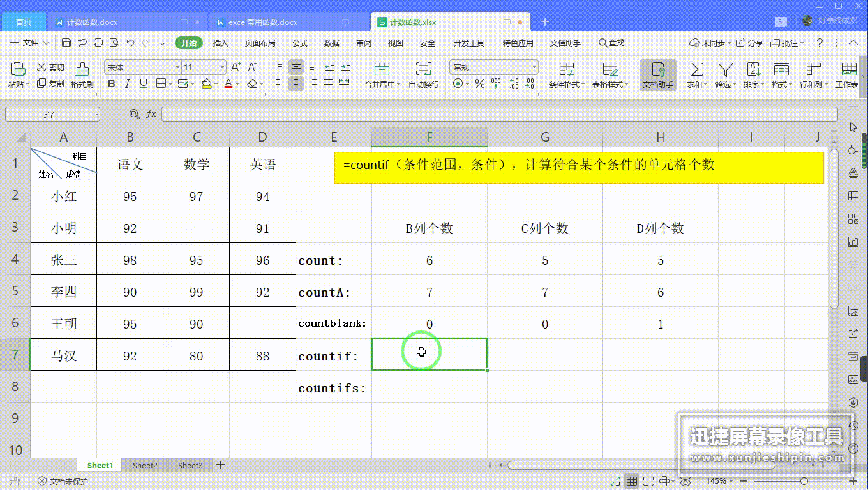Click the Undo arrow icon
The height and width of the screenshot is (490, 868).
click(130, 43)
